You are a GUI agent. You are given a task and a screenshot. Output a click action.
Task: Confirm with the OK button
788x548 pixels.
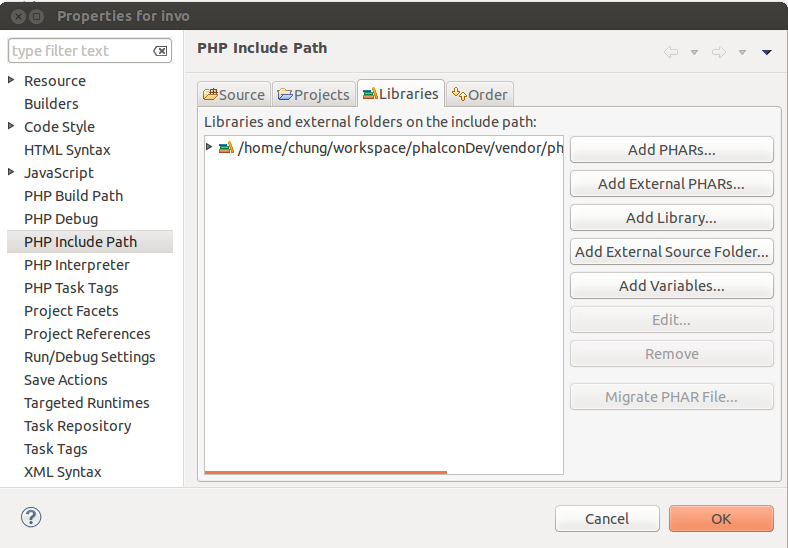point(721,519)
